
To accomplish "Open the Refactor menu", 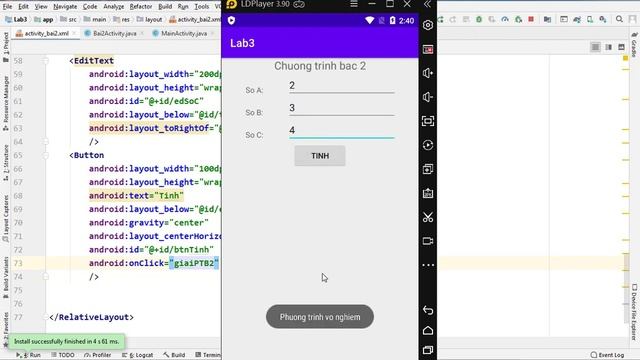I will 140,7.
